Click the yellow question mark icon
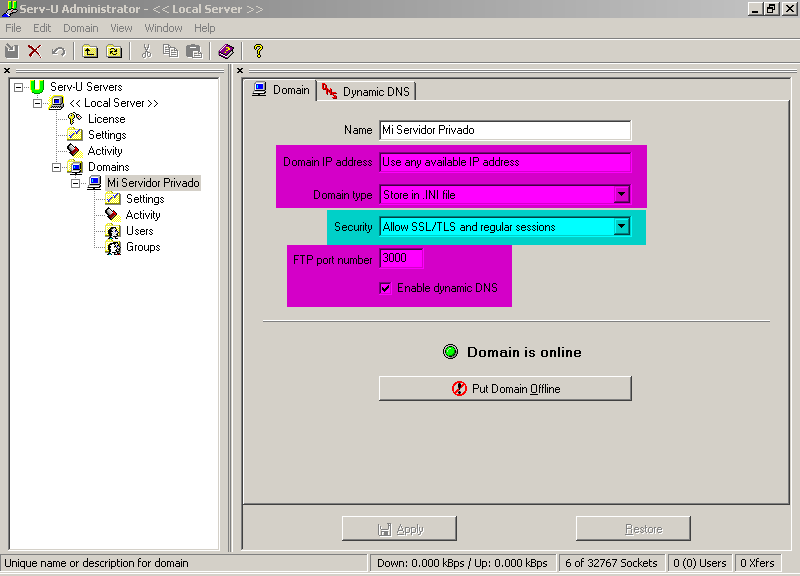This screenshot has height=576, width=800. pyautogui.click(x=258, y=51)
